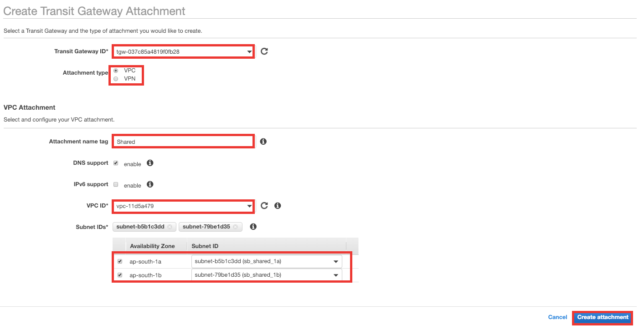Open info tooltip beside Attachment name tag
Image resolution: width=644 pixels, height=330 pixels.
(263, 141)
